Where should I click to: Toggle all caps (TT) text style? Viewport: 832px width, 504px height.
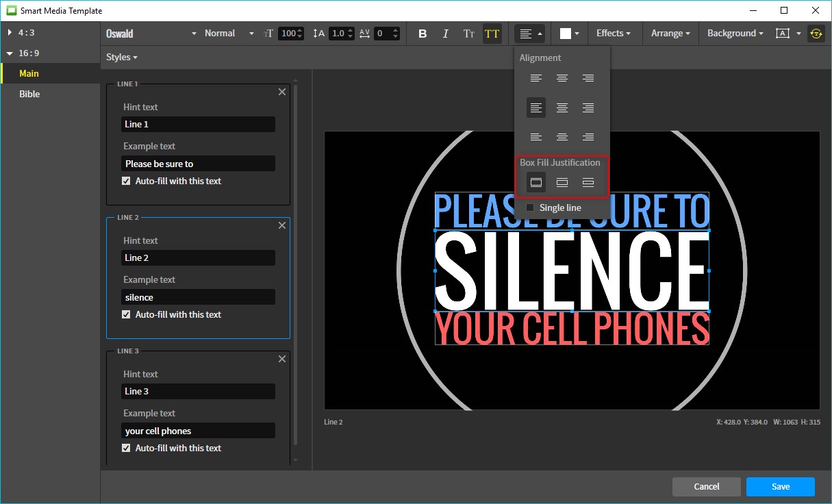[x=492, y=34]
